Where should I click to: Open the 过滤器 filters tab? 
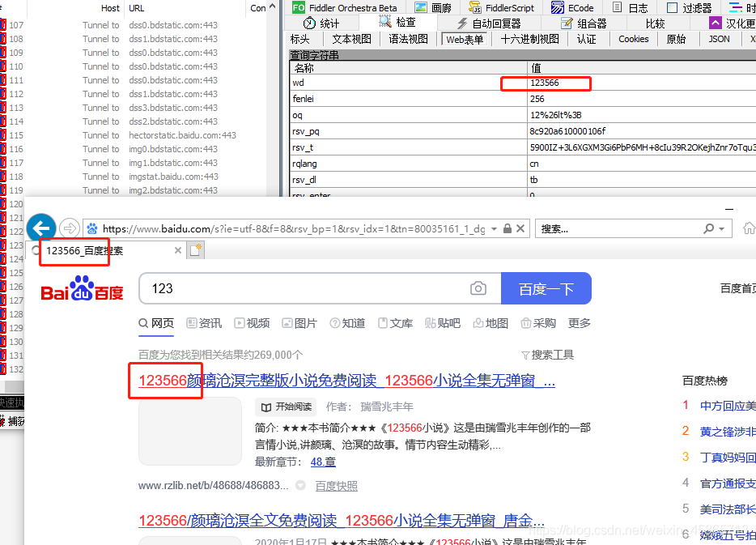[x=690, y=8]
